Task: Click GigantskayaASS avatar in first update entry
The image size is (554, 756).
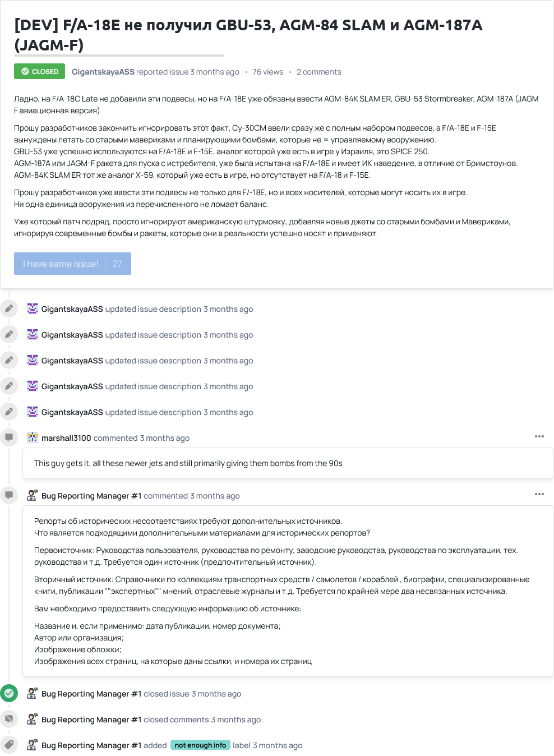Action: (33, 308)
